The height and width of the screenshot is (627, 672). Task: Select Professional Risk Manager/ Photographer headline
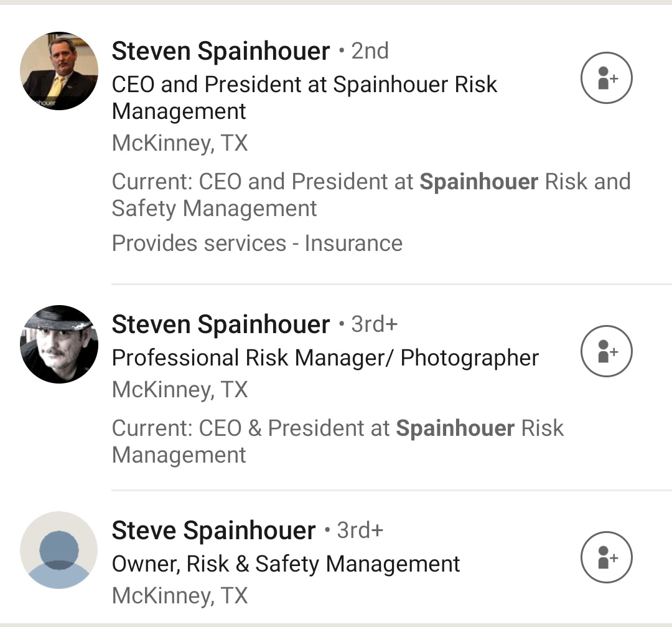click(x=325, y=358)
